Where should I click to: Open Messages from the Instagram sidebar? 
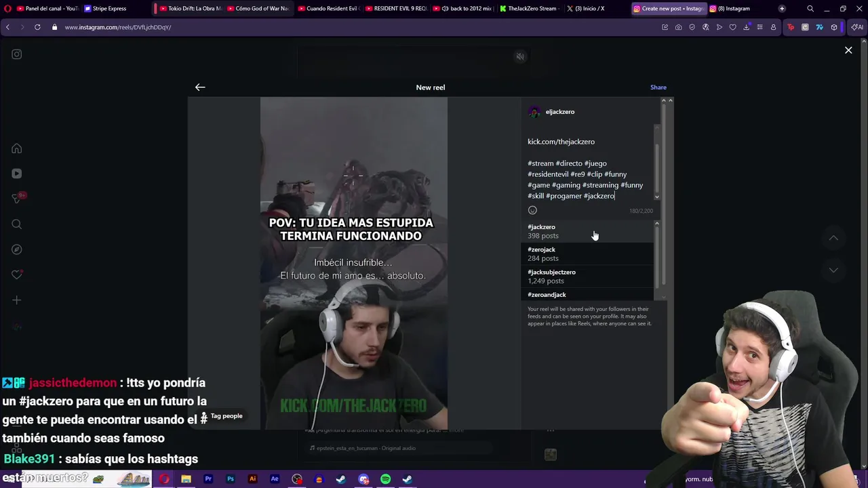pos(17,199)
